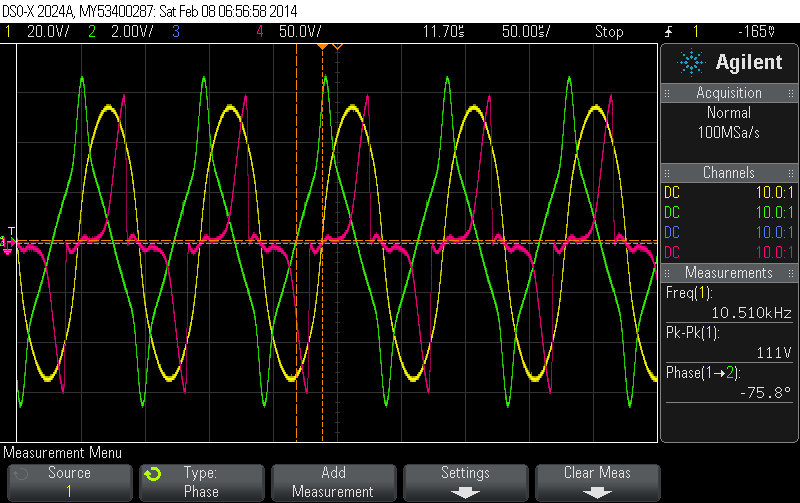Click the Stop run status indicator

(609, 32)
